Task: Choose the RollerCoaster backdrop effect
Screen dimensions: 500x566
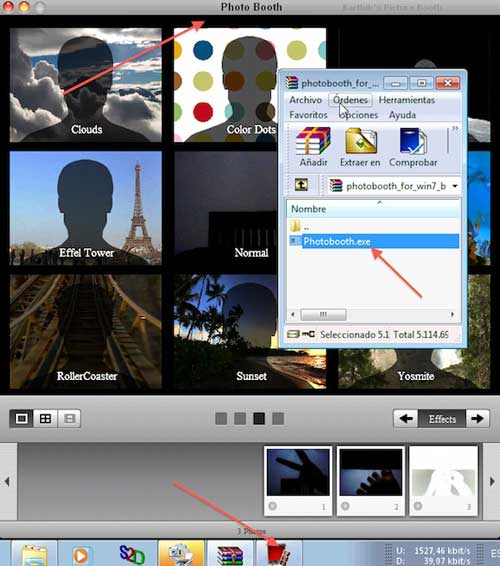Action: pos(86,331)
